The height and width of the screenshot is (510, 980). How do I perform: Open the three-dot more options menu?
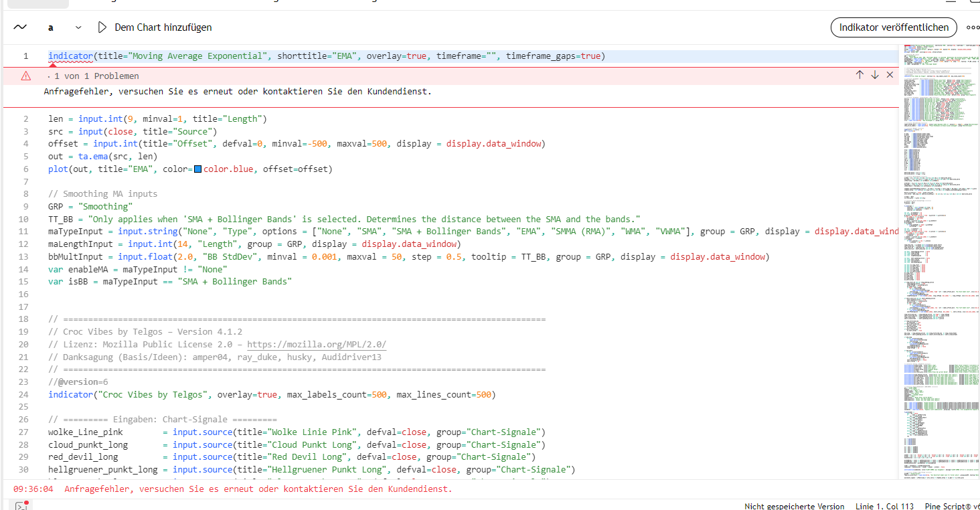pyautogui.click(x=972, y=27)
